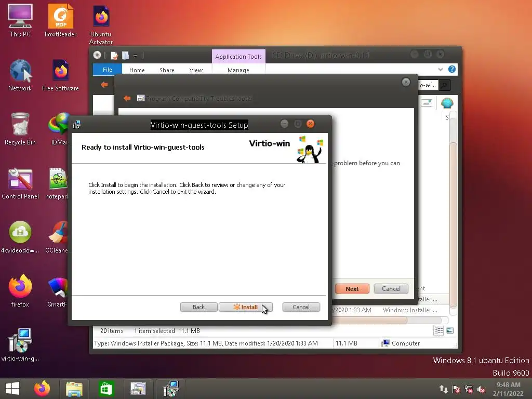Switch Explorer to large icons view
This screenshot has height=399, width=532.
point(450,330)
